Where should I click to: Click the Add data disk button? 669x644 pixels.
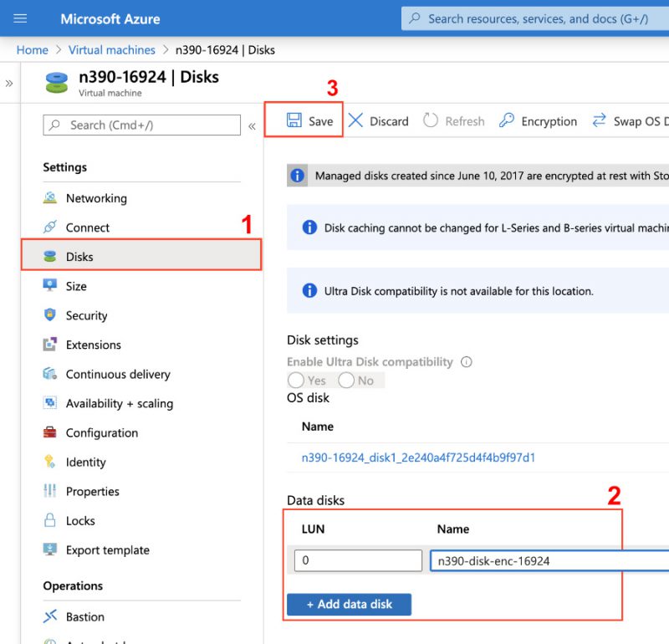[349, 604]
